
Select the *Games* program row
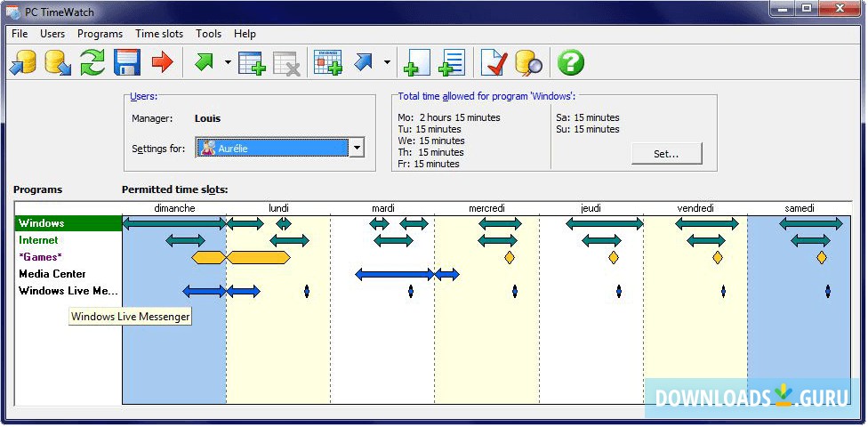pyautogui.click(x=68, y=257)
